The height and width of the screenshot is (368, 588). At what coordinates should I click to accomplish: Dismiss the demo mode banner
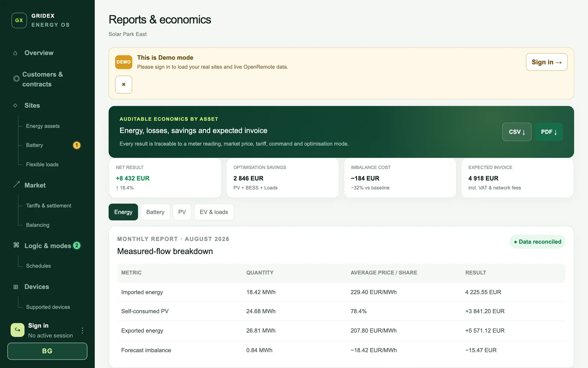click(123, 85)
